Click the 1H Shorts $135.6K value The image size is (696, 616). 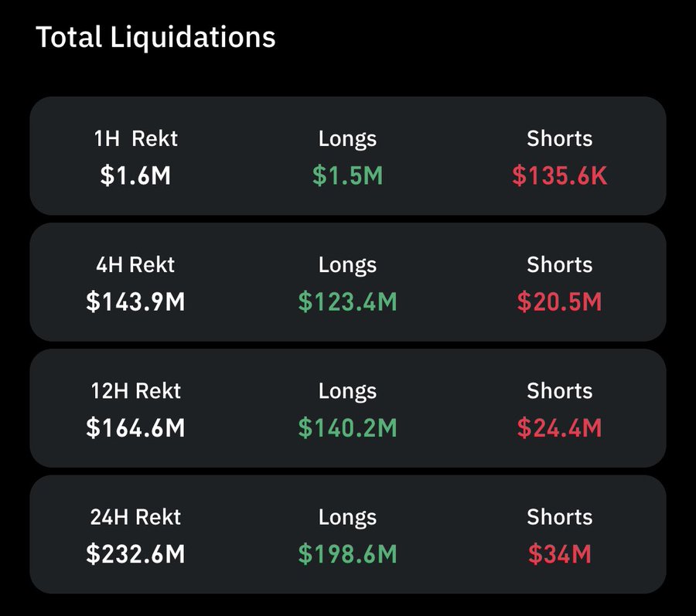(559, 176)
